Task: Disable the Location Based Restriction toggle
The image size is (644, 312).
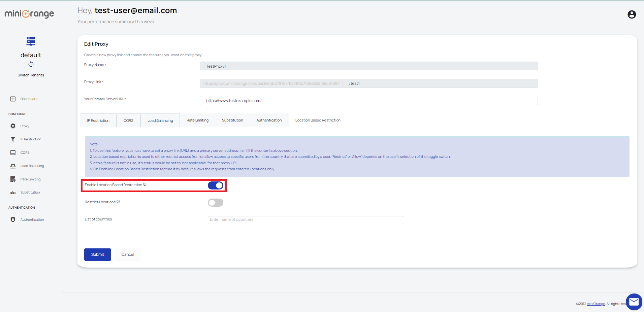Action: coord(216,185)
